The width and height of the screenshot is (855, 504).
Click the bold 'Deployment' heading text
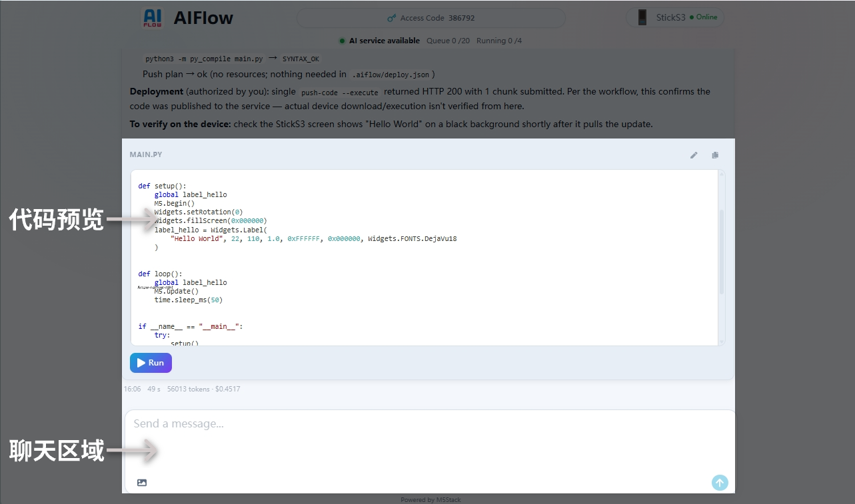(157, 91)
